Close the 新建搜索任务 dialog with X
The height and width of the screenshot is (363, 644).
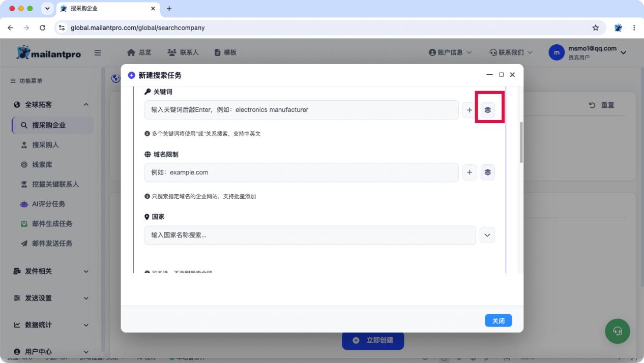click(x=512, y=75)
